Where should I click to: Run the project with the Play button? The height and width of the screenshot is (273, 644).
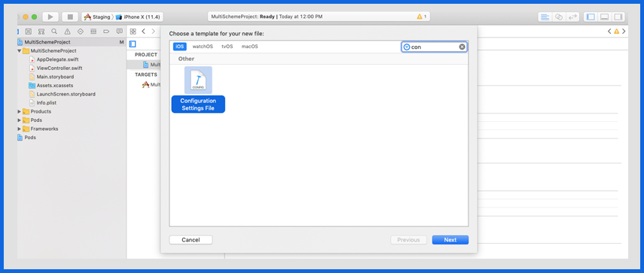click(50, 17)
